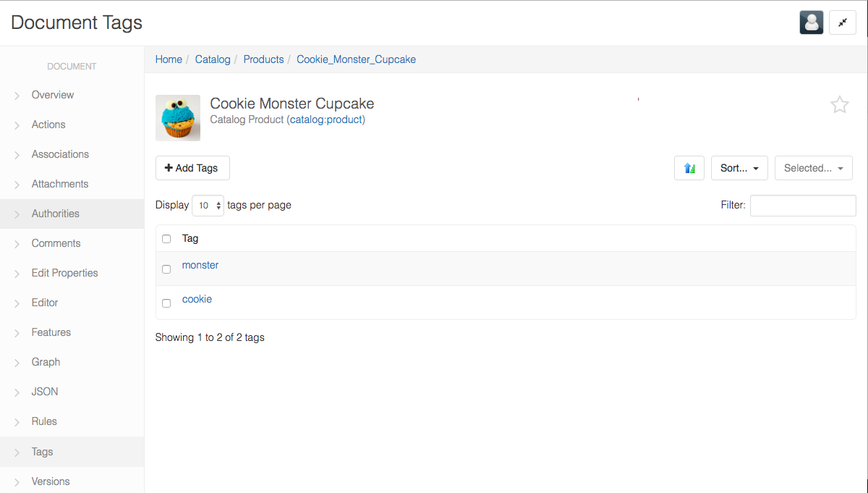The image size is (868, 493).
Task: Star the Cookie Monster Cupcake document
Action: [839, 105]
